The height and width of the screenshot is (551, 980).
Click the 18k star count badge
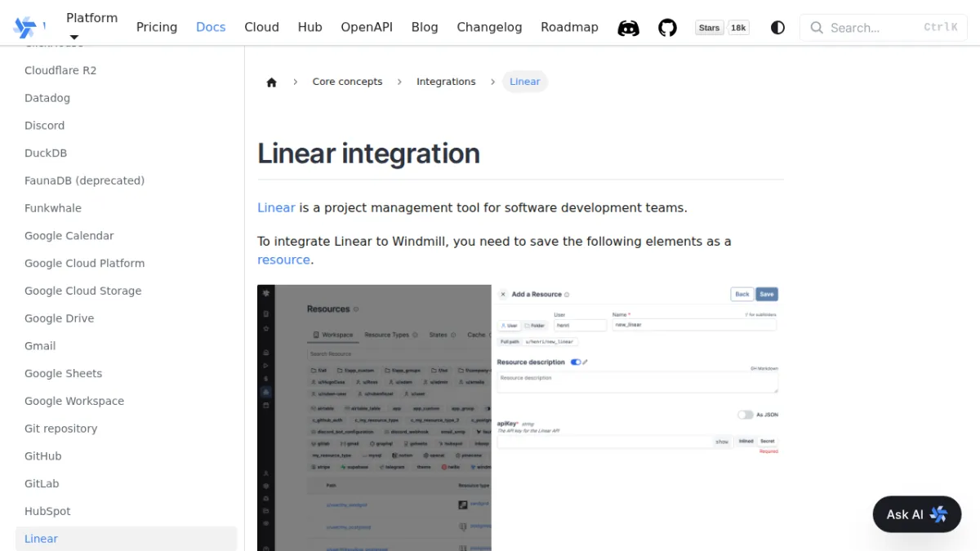tap(738, 28)
